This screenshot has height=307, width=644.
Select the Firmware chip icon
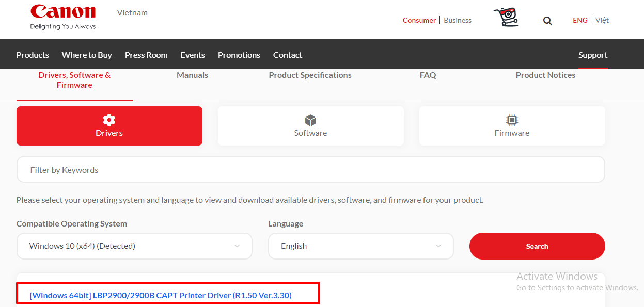(512, 120)
